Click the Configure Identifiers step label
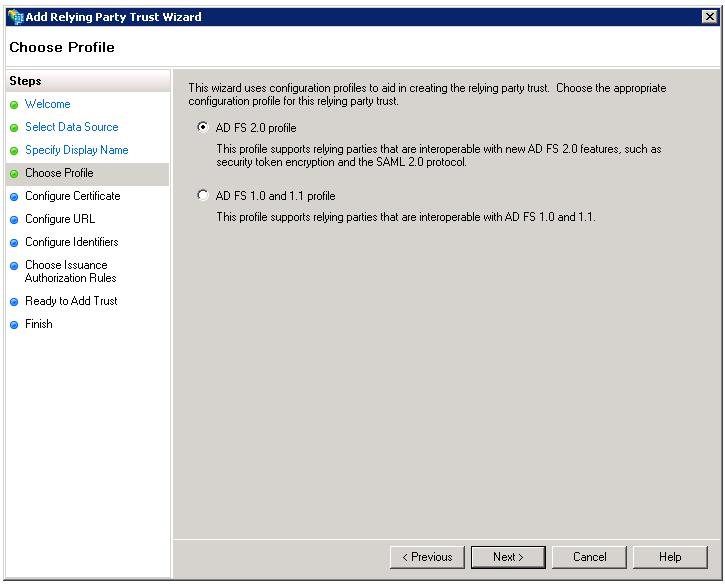Screen dimensions: 725x584 pos(71,242)
